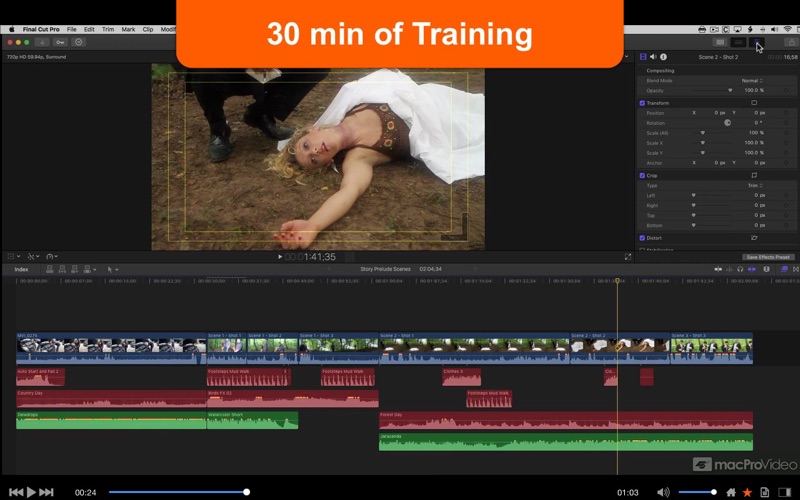The width and height of the screenshot is (800, 500).
Task: Select the Scene 3 - Shot 3 clip
Action: pos(711,348)
